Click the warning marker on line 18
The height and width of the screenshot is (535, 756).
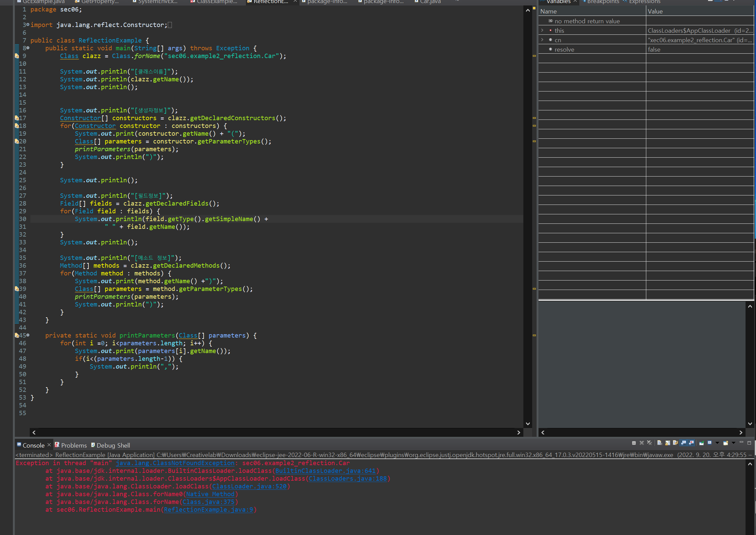pyautogui.click(x=17, y=126)
